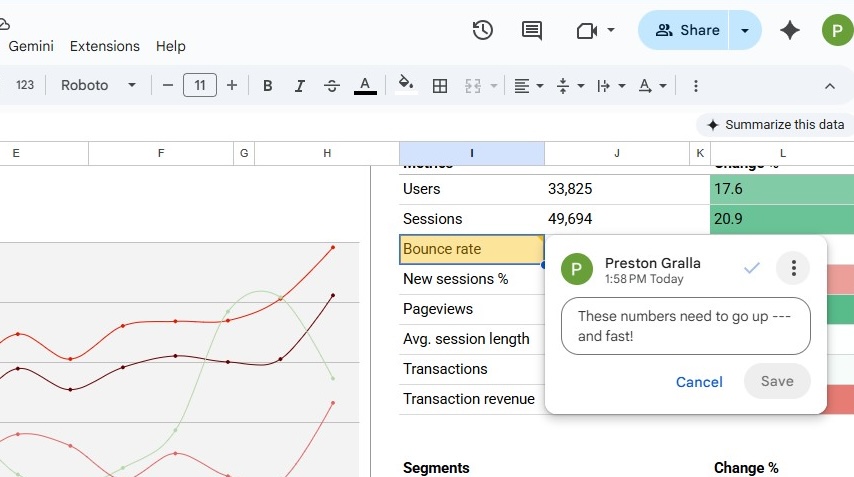
Task: Select column K header
Action: pos(700,153)
